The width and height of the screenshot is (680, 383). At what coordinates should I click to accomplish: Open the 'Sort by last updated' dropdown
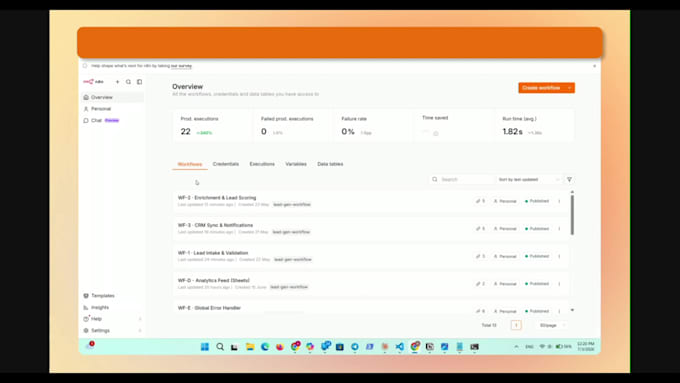click(x=529, y=180)
